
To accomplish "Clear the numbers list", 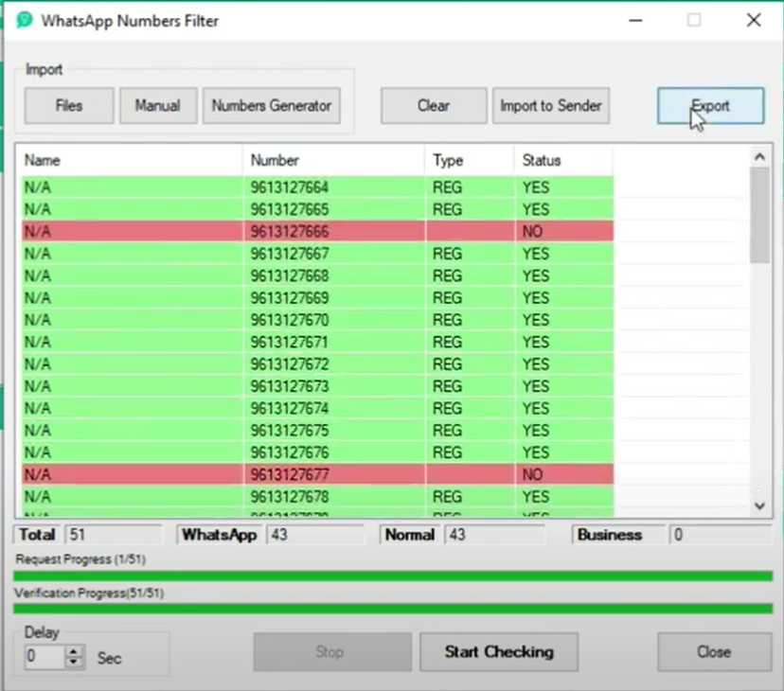I will point(434,106).
